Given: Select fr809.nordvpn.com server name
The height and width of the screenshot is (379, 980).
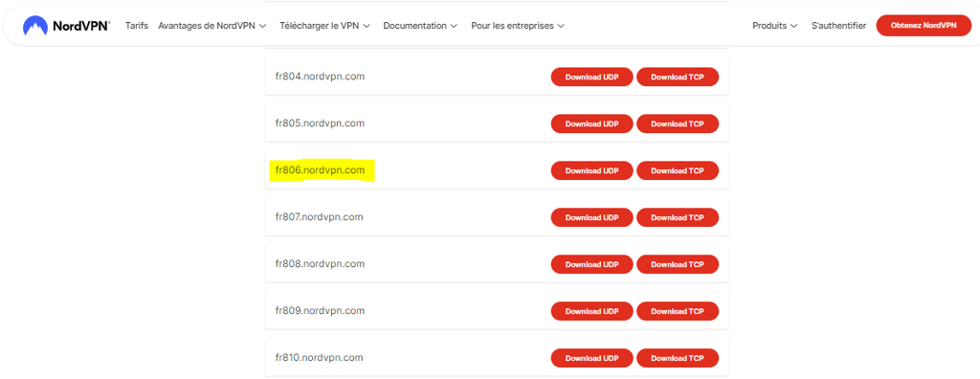Looking at the screenshot, I should pyautogui.click(x=320, y=311).
